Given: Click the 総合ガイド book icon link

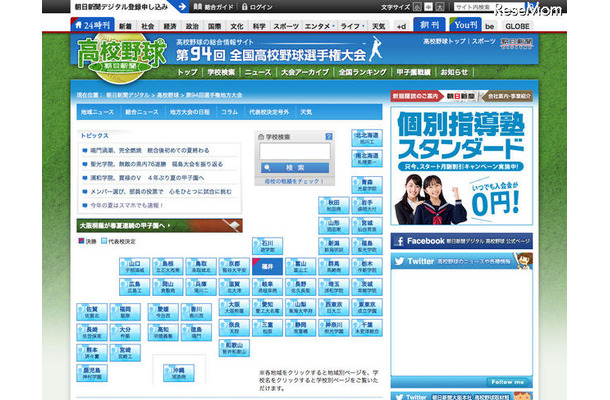Looking at the screenshot, I should pos(213,7).
